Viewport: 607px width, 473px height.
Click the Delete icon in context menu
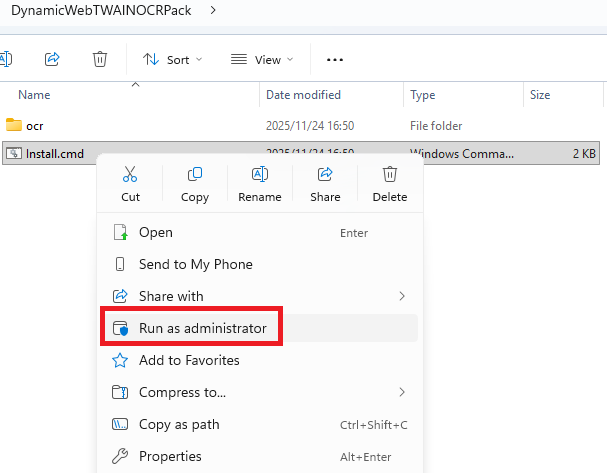point(390,174)
